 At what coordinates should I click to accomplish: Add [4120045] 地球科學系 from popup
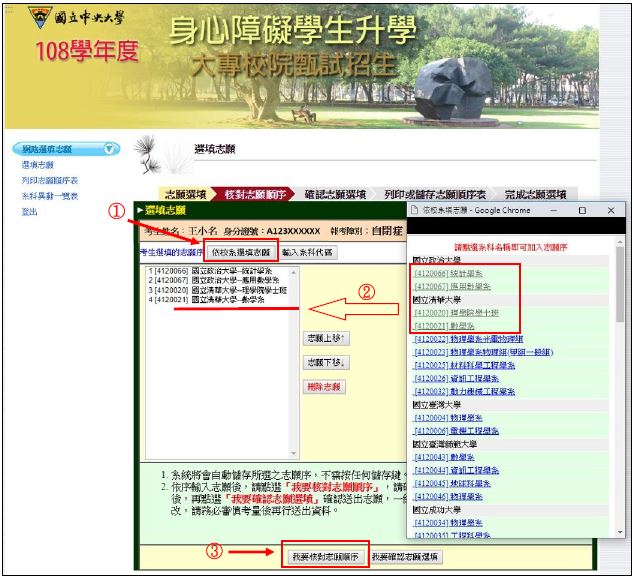pos(452,483)
